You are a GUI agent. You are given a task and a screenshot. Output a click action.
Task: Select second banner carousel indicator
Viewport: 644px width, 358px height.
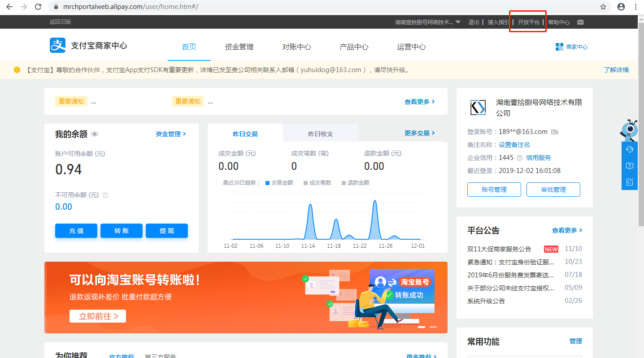(x=433, y=327)
